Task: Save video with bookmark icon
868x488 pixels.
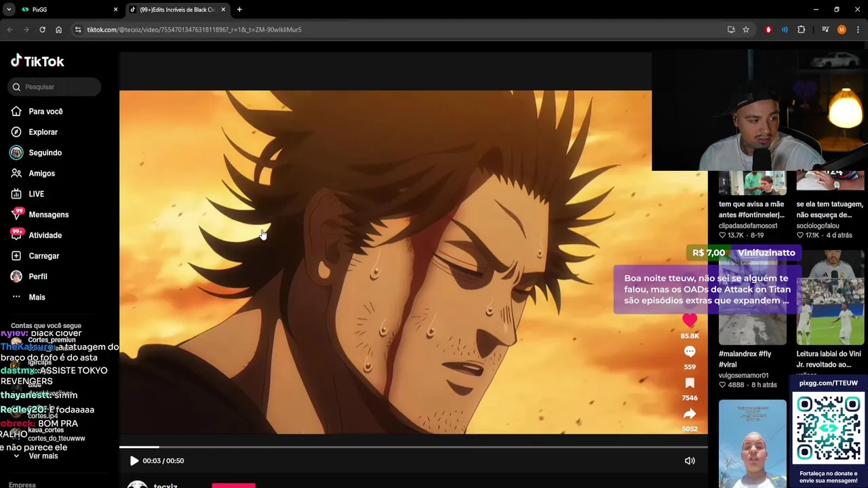Action: click(690, 383)
